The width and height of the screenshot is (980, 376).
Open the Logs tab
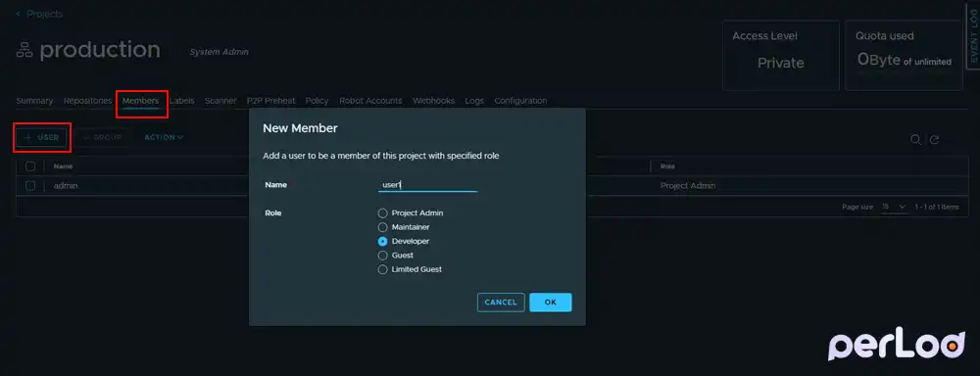click(474, 101)
